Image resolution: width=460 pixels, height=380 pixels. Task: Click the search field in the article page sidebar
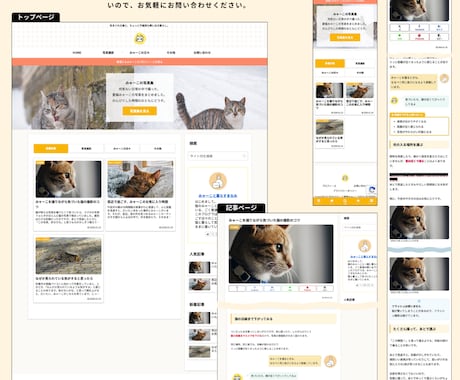360,227
